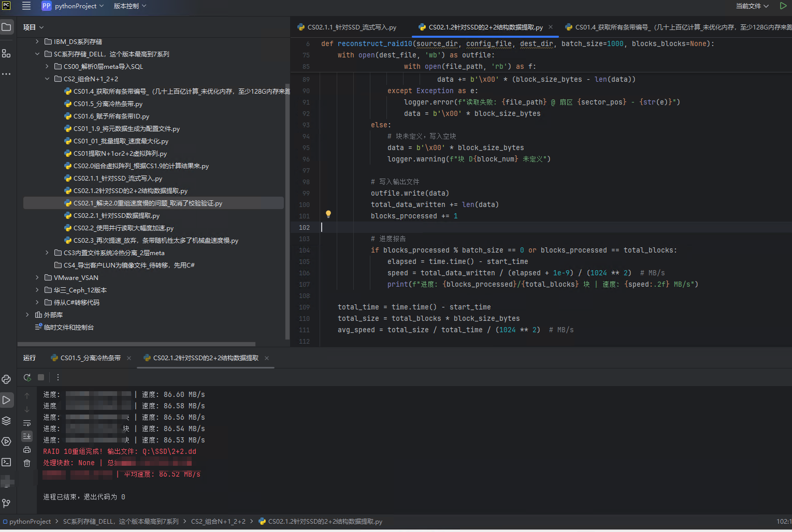Open the hamburger main menu
Screen dimensions: 792x532
pos(26,6)
